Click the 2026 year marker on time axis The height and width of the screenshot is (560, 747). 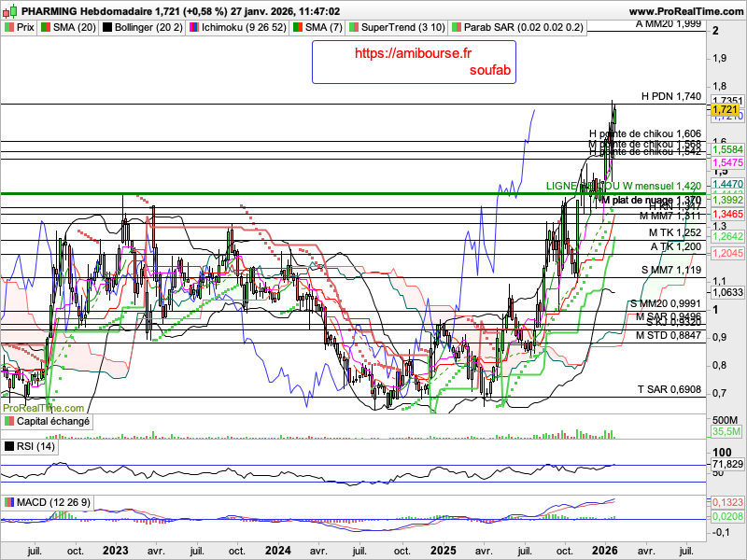point(605,551)
